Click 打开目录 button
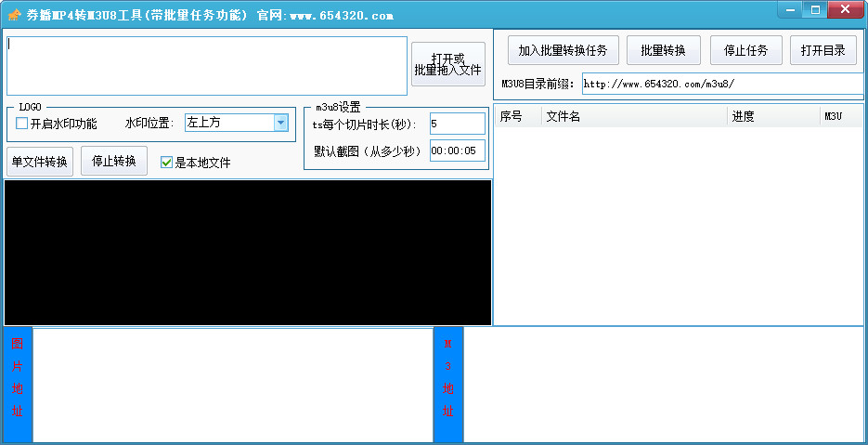868x445 pixels. pyautogui.click(x=823, y=50)
